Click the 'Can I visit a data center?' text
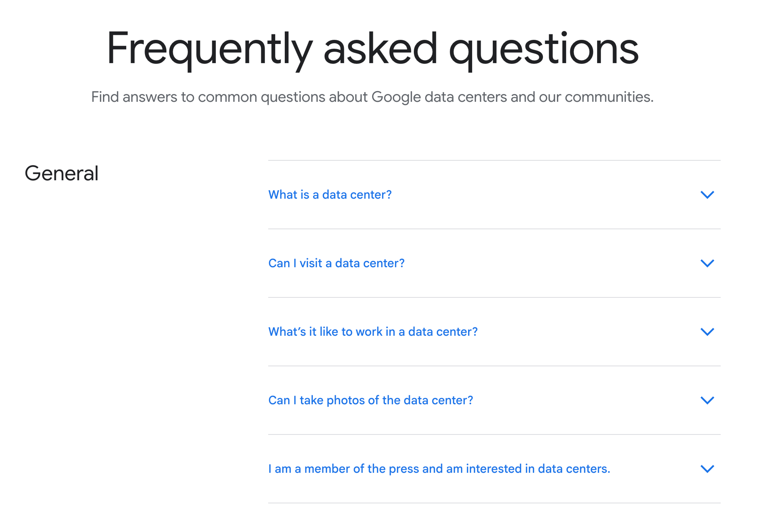This screenshot has width=767, height=532. coord(336,263)
